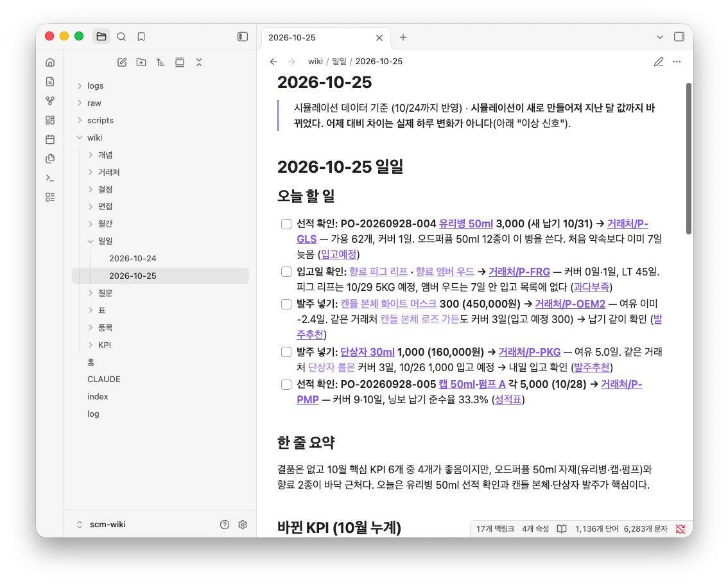Open the file explorer folder icon

point(101,37)
